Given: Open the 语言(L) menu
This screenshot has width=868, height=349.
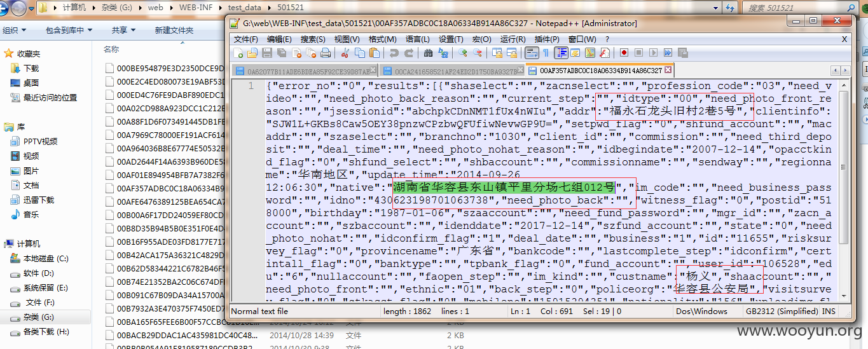Looking at the screenshot, I should coord(418,39).
